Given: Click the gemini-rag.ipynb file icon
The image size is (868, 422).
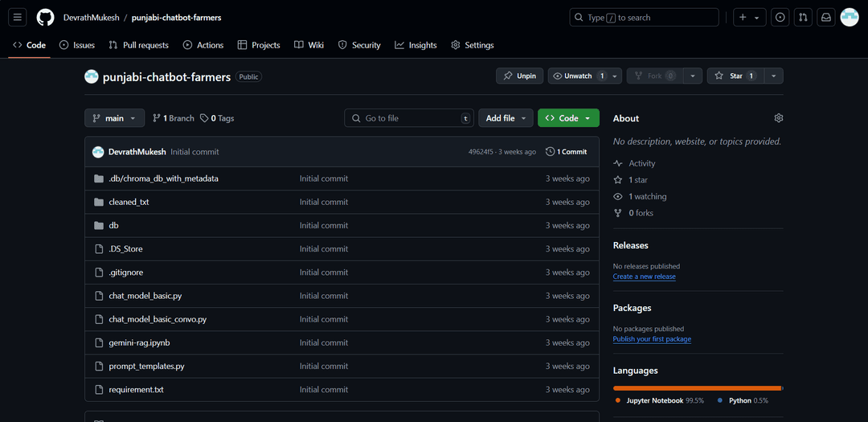Looking at the screenshot, I should (x=99, y=342).
